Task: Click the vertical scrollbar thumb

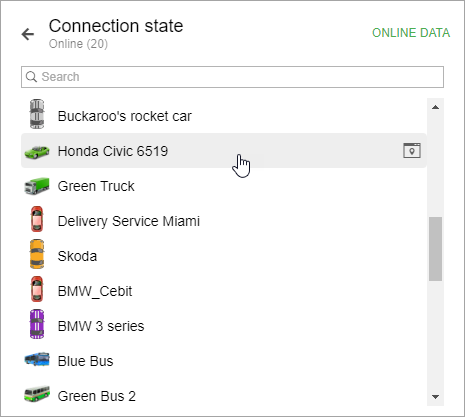Action: coord(435,249)
